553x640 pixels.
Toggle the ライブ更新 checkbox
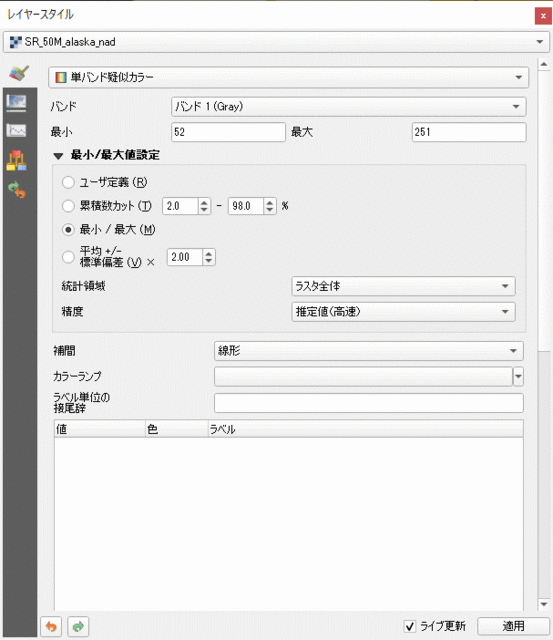[x=410, y=626]
